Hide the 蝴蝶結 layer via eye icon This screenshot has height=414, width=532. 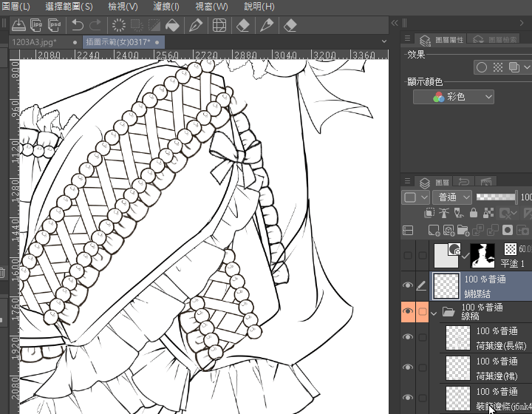[407, 286]
